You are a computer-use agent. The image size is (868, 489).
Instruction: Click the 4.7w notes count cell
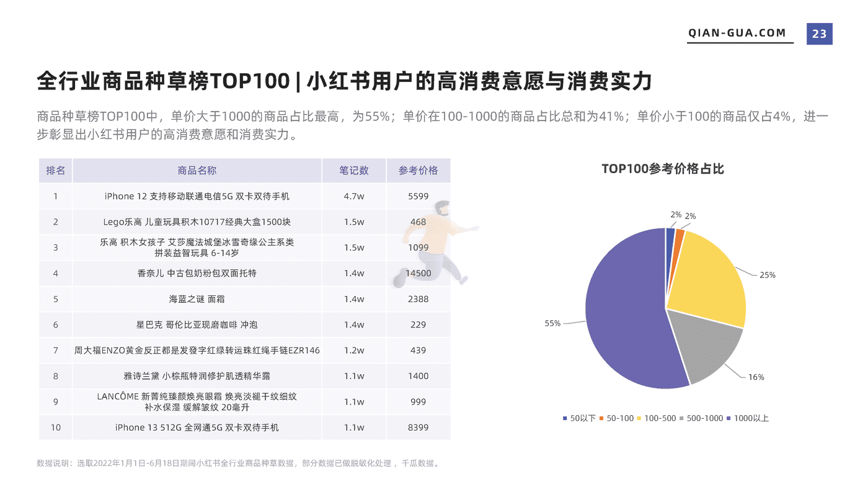pyautogui.click(x=354, y=196)
